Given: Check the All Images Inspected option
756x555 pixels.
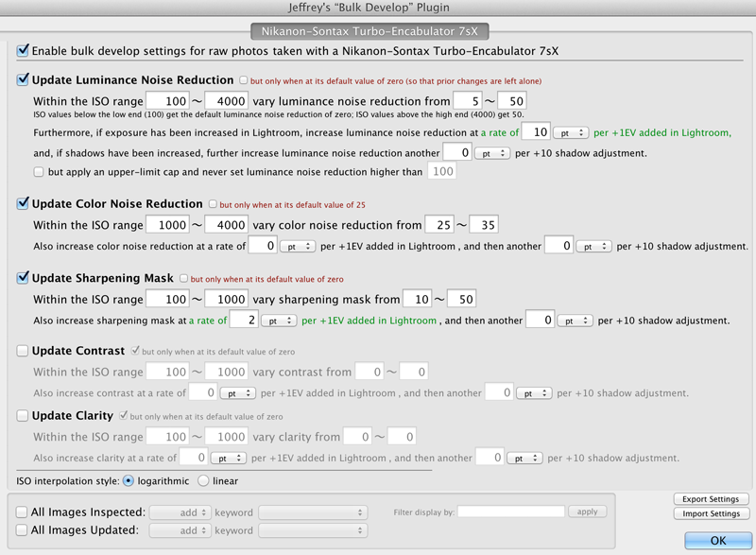Looking at the screenshot, I should (x=22, y=512).
